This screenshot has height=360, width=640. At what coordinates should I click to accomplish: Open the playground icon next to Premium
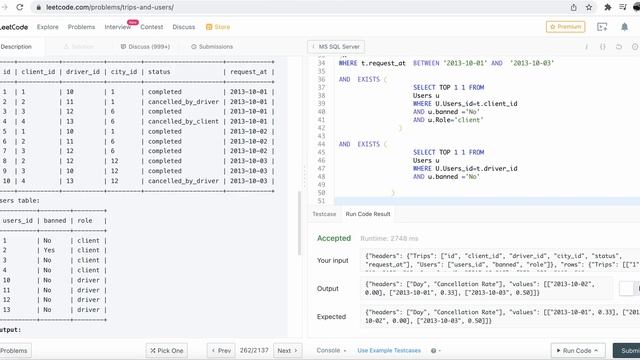(602, 27)
